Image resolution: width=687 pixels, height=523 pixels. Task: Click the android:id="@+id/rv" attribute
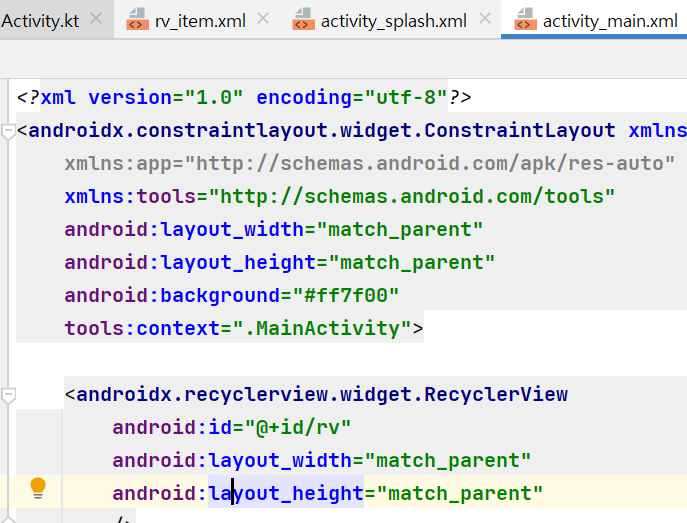232,427
